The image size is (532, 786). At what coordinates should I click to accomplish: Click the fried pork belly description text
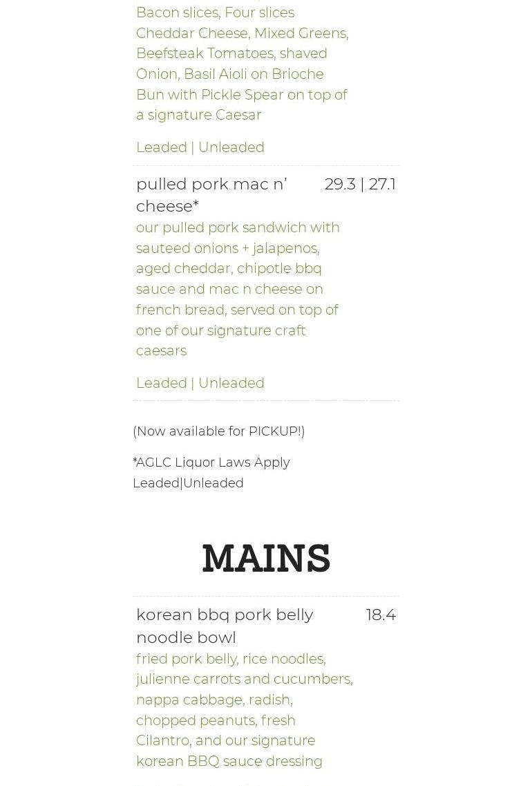(245, 710)
